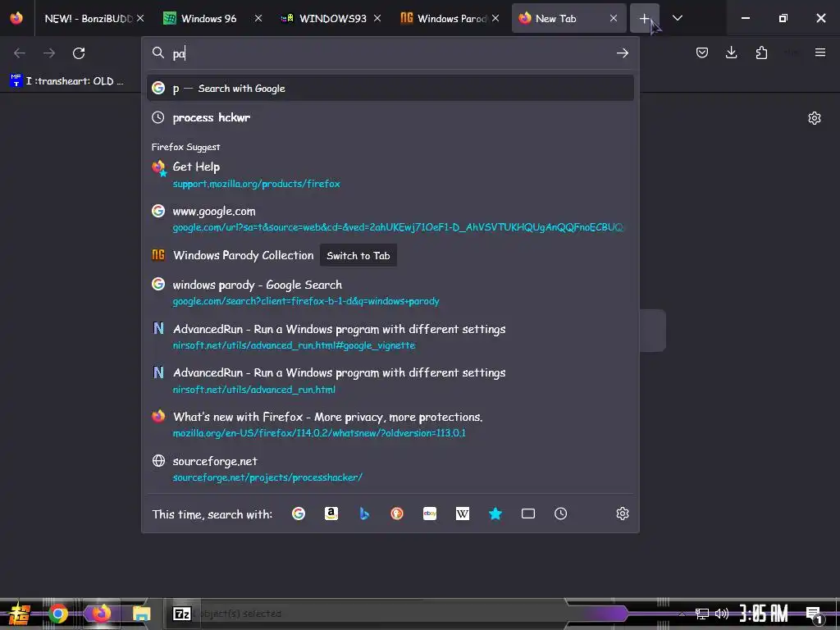Screen dimensions: 840x630
Task: Search this time with DuckDuckGo icon
Action: 397,514
